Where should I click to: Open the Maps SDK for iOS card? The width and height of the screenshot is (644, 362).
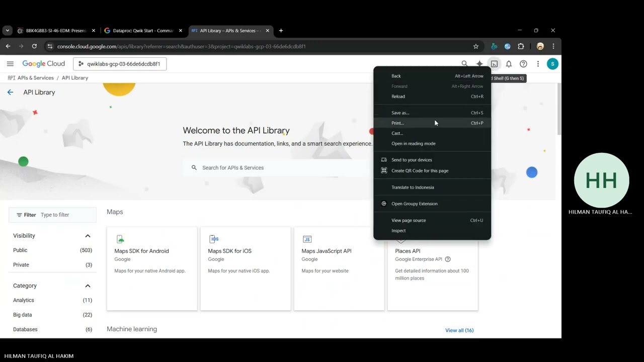[x=246, y=268]
